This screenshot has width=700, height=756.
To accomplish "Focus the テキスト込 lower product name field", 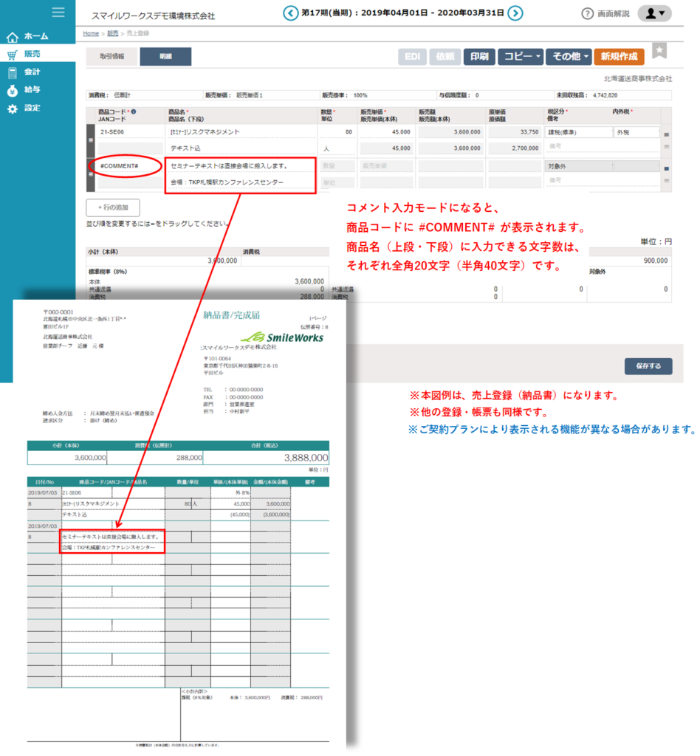I will (x=241, y=148).
